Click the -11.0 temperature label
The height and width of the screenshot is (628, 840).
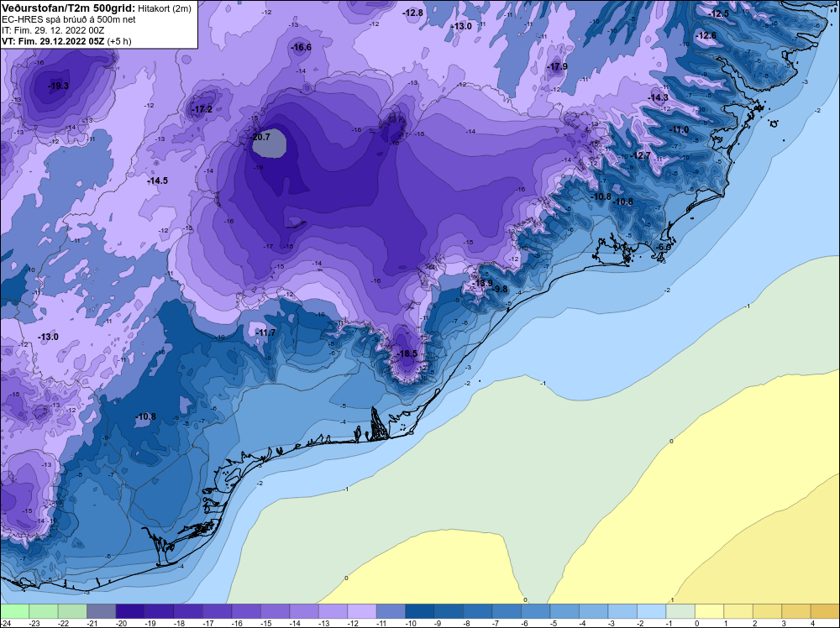click(680, 129)
